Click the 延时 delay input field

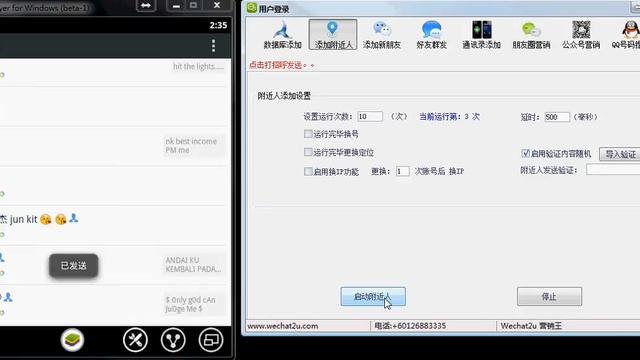(x=557, y=117)
